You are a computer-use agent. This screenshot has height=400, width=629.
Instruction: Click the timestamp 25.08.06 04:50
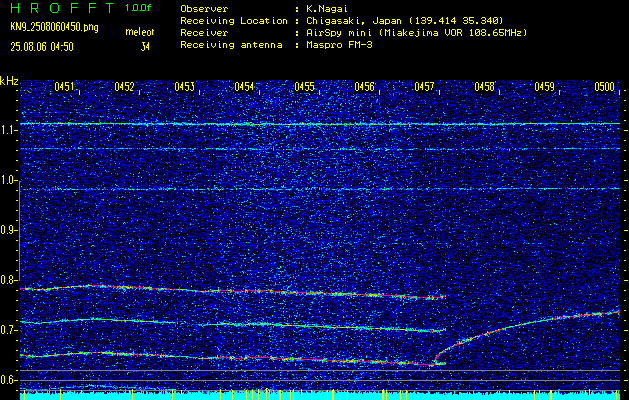pos(42,47)
